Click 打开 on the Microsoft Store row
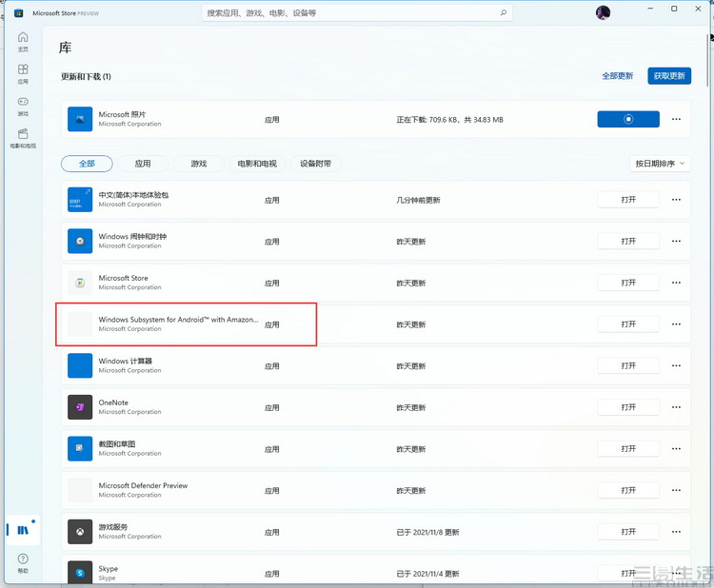Viewport: 714px width, 588px height. 628,283
